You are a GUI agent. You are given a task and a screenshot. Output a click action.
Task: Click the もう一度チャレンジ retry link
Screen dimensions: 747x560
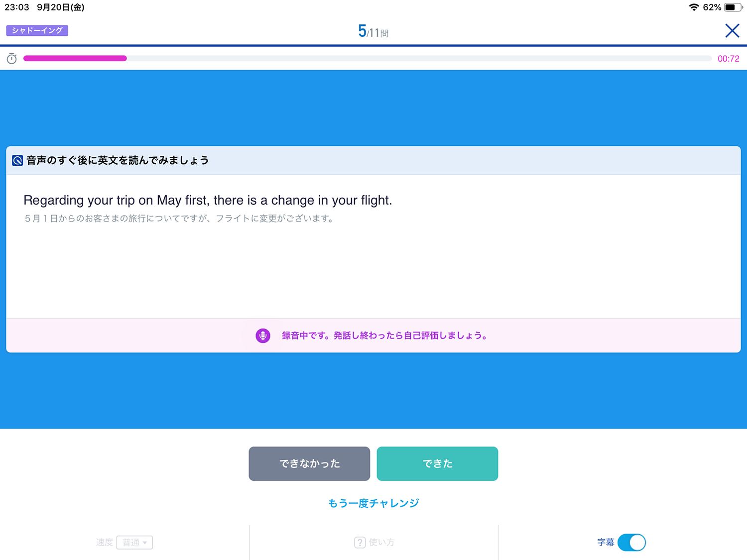click(373, 503)
